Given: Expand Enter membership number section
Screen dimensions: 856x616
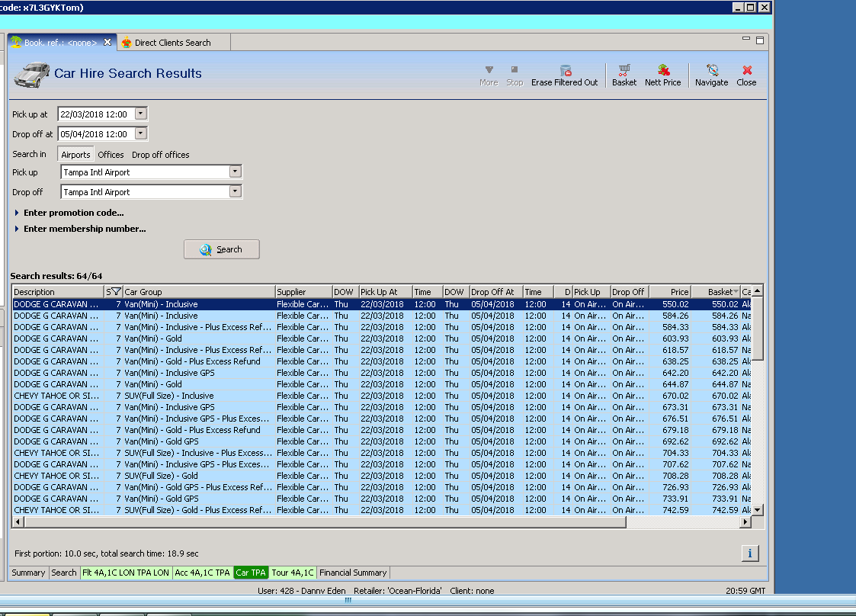Looking at the screenshot, I should [84, 229].
